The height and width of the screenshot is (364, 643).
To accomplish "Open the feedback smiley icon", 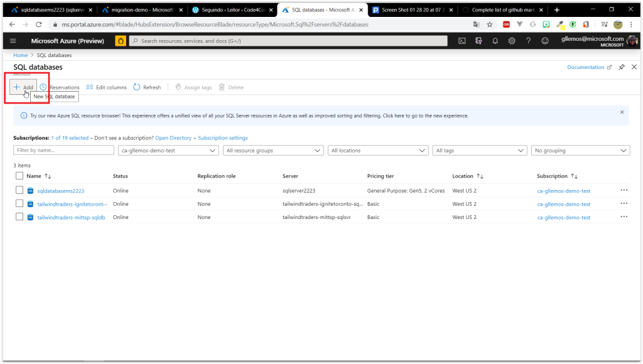I will [545, 41].
